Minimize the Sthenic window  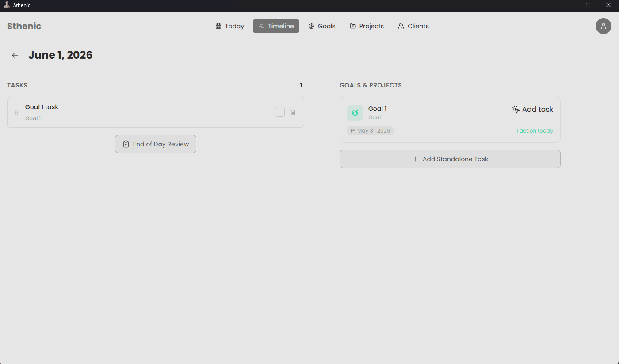[x=568, y=5]
